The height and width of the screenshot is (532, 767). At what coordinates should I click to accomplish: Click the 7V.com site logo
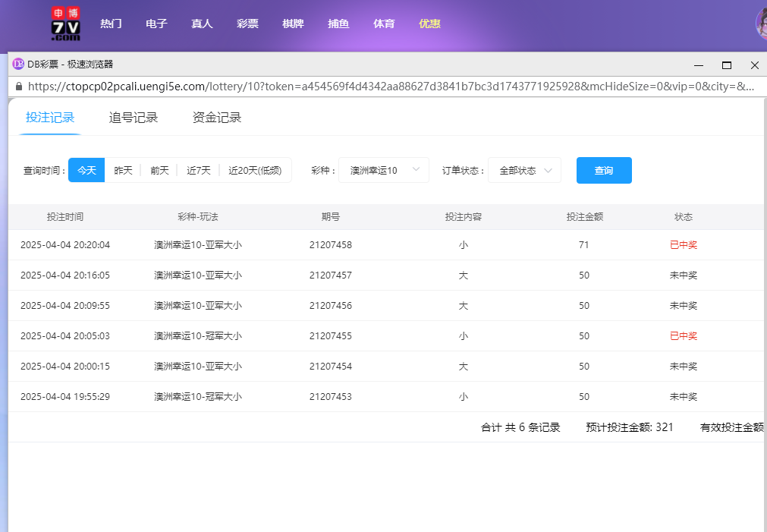pos(67,24)
